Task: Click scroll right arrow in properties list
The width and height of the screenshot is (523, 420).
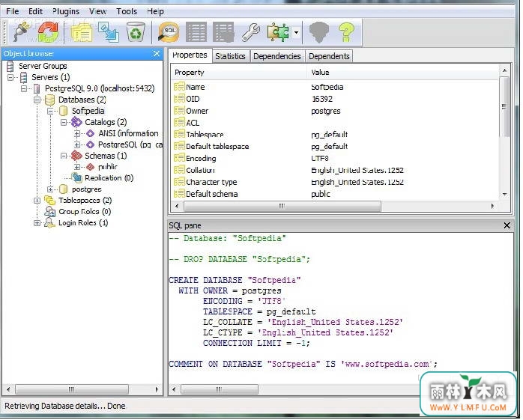Action: 492,207
